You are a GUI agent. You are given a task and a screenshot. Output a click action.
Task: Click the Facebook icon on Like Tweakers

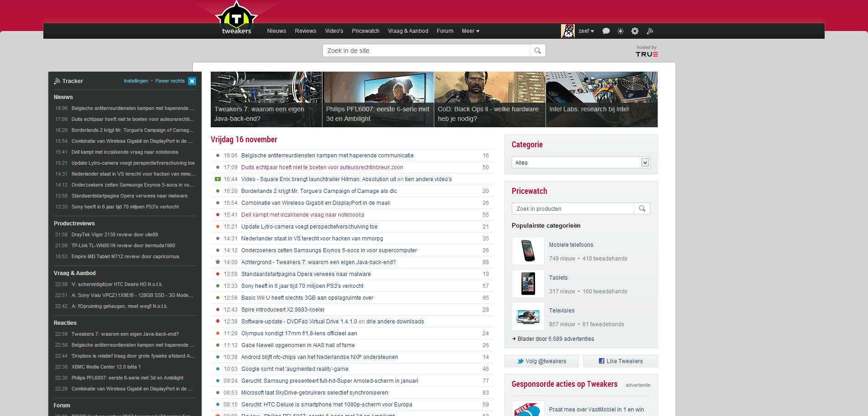(x=602, y=361)
